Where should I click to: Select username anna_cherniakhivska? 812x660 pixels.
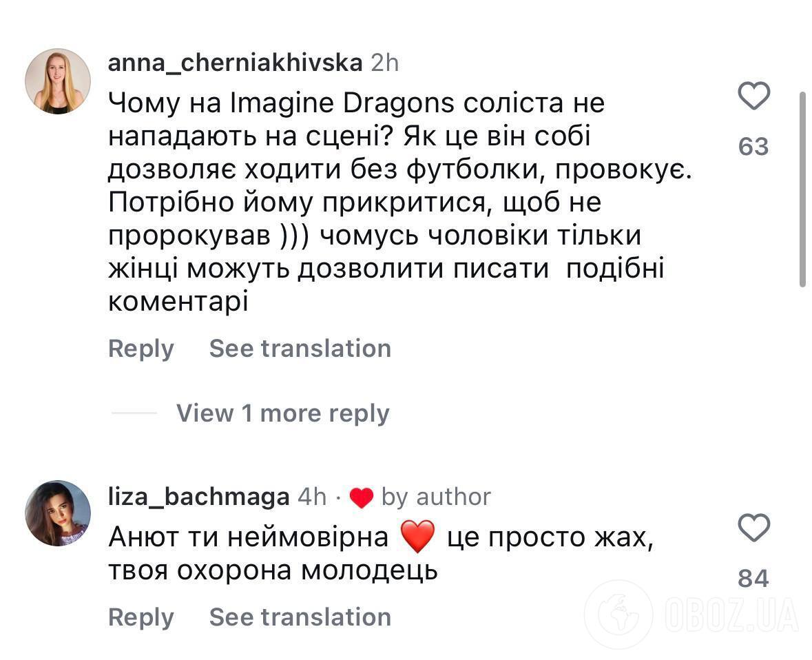coord(236,62)
